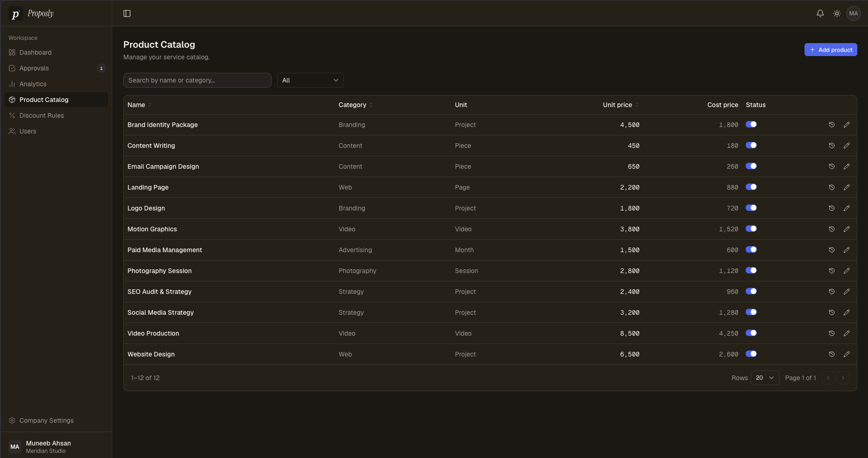Edit the Content Writing product
The image size is (868, 458).
(x=847, y=146)
